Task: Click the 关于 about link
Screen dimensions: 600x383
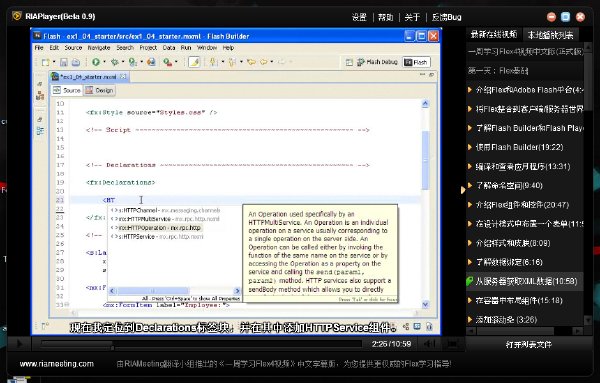Action: (x=412, y=17)
